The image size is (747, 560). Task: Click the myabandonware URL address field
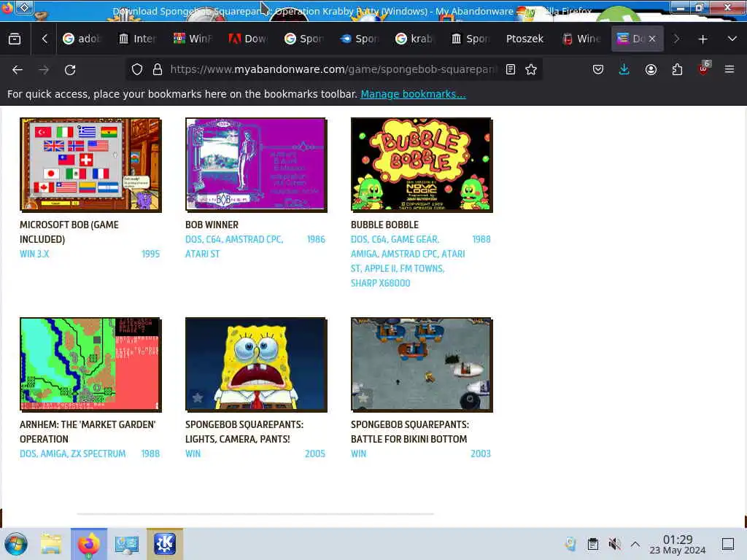(333, 69)
